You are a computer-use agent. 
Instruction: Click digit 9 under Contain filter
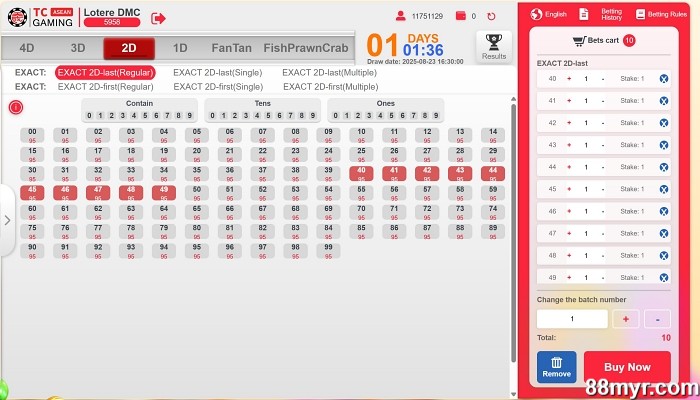(x=190, y=116)
